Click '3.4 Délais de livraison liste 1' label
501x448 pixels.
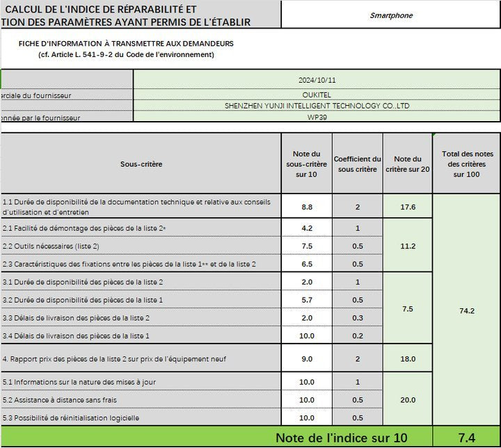point(141,335)
